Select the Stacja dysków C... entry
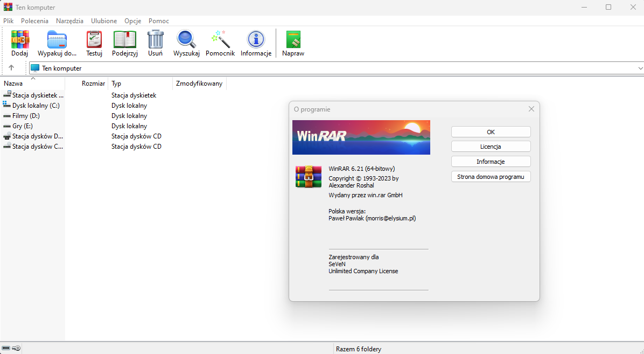 [x=38, y=147]
